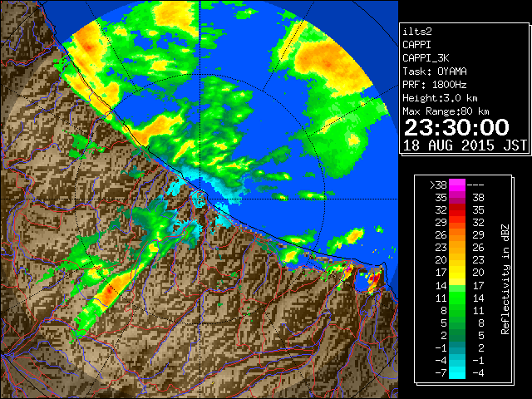Pick the light green 14 to 17 dBZ swatch
Screen dimensions: 532x399
[x=457, y=285]
